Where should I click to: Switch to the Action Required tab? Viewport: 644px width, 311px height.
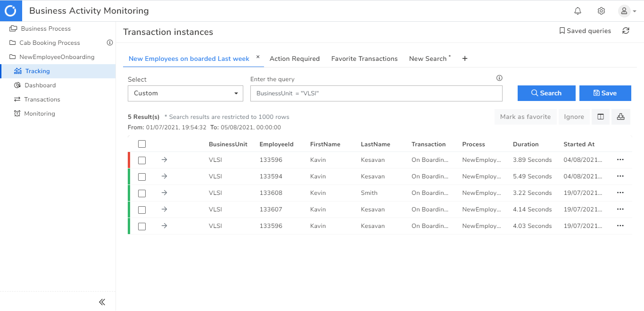tap(295, 59)
